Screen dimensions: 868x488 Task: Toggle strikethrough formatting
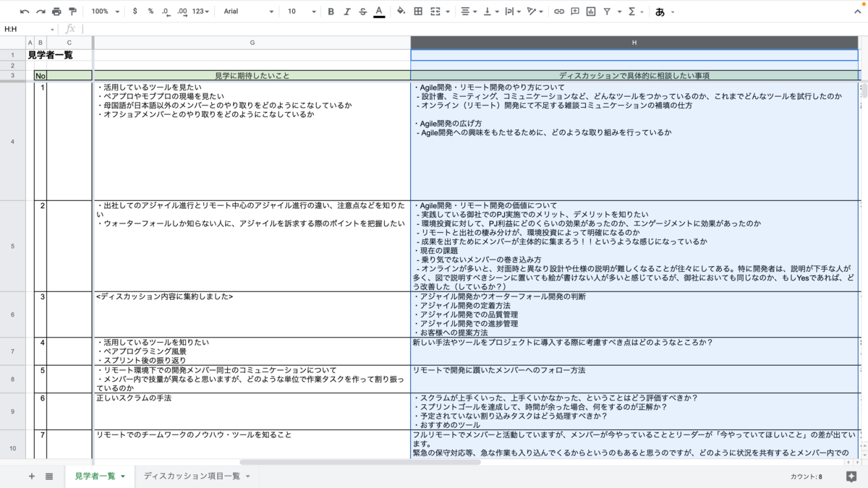point(361,12)
